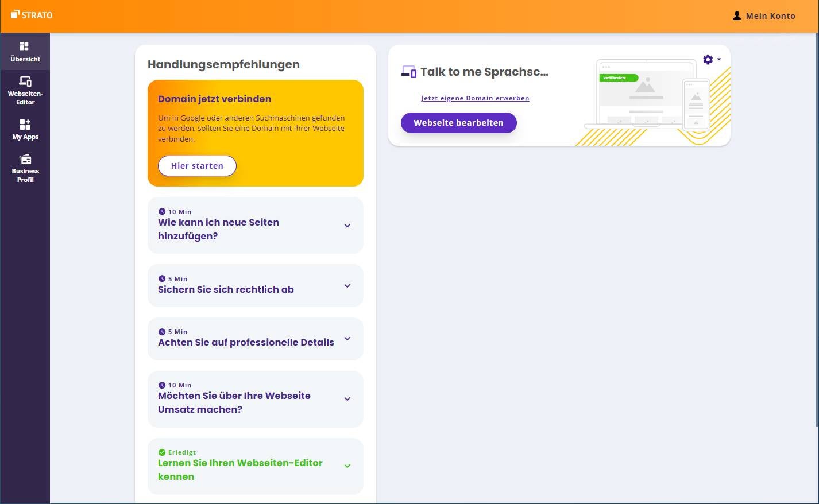The height and width of the screenshot is (504, 819).
Task: Open 'Jetzt eigene Domain erwerben' link
Action: (475, 98)
